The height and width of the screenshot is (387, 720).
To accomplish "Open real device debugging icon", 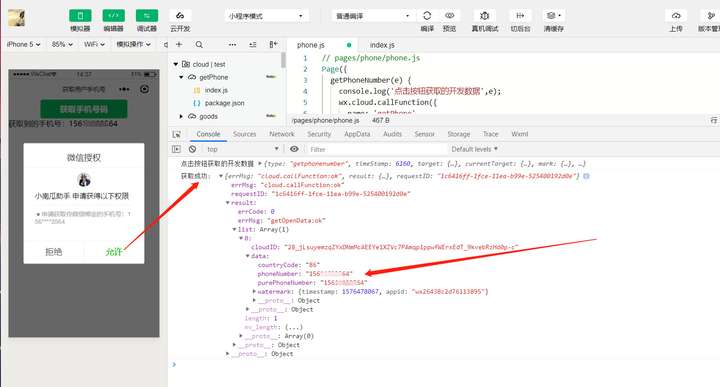I will coord(484,16).
